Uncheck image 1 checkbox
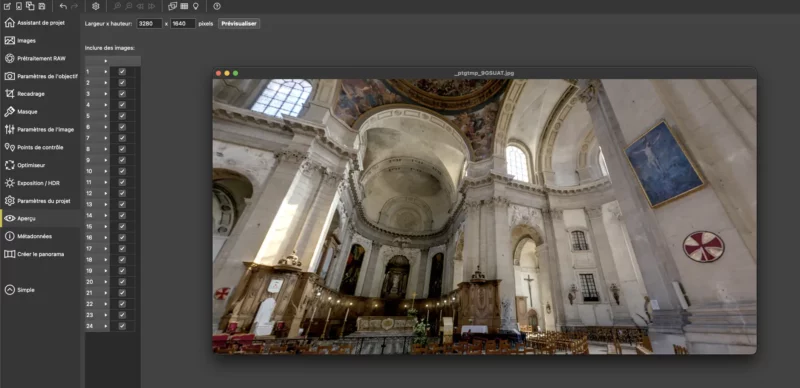800x388 pixels. point(122,71)
